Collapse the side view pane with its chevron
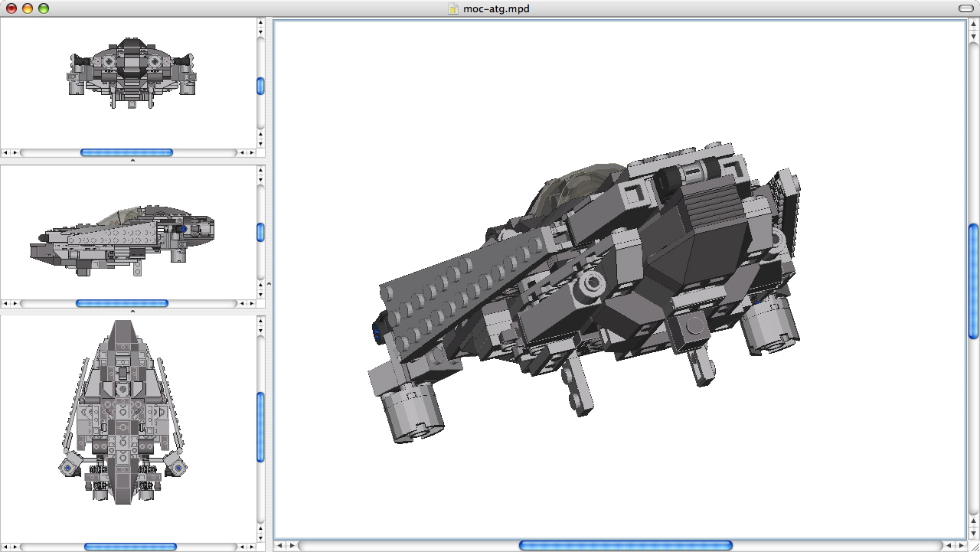This screenshot has height=552, width=980. tap(132, 311)
